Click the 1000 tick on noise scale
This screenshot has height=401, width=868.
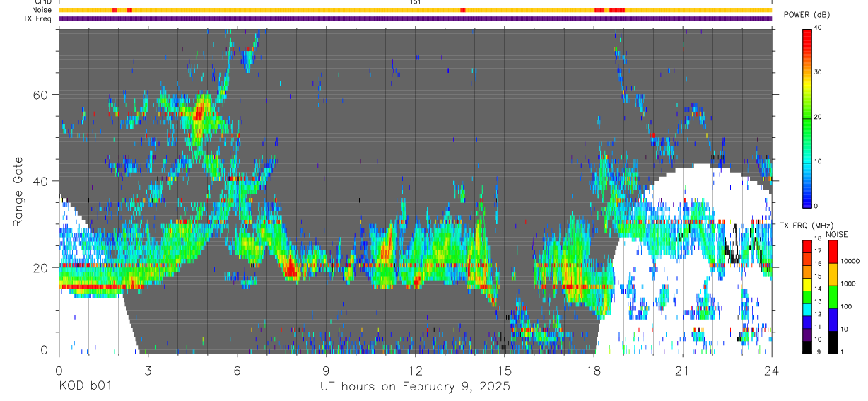[847, 284]
